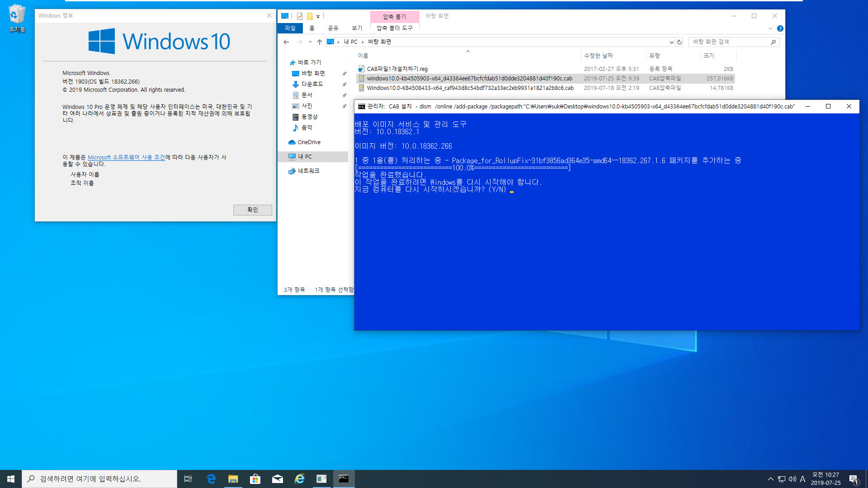Click the taskbar search box
868x488 pixels.
[x=99, y=479]
